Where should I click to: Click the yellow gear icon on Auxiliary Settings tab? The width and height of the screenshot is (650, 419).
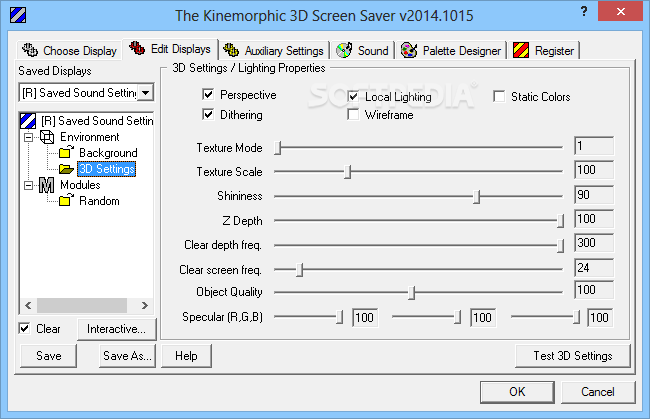[x=231, y=50]
